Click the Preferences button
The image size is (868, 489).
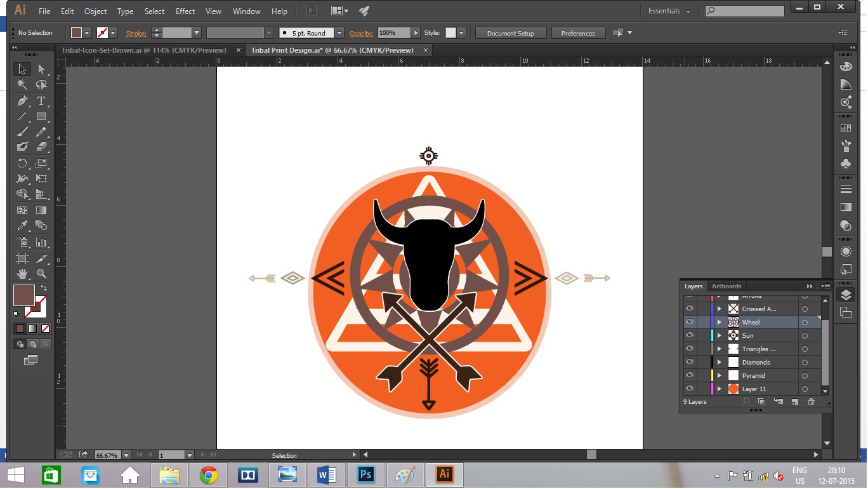(x=578, y=33)
